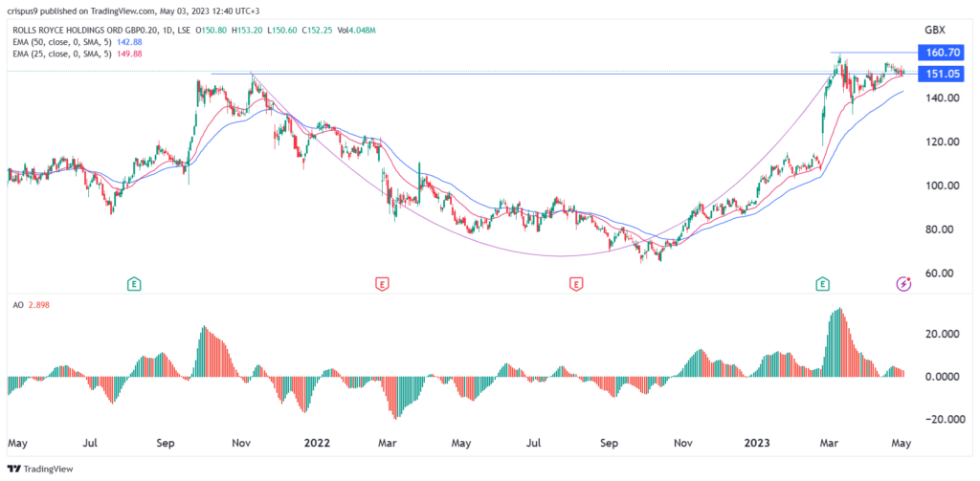Click the 2022 label on the time axis
Screen dimensions: 980x481
tap(316, 443)
